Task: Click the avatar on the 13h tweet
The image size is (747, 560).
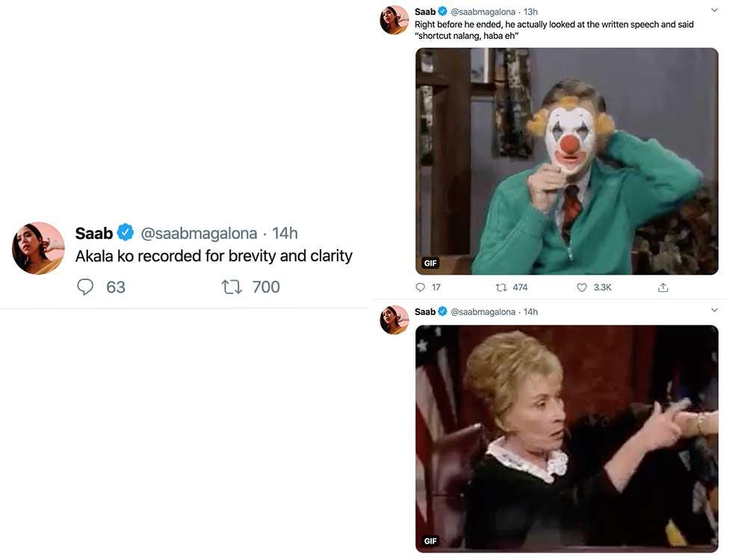Action: point(394,20)
